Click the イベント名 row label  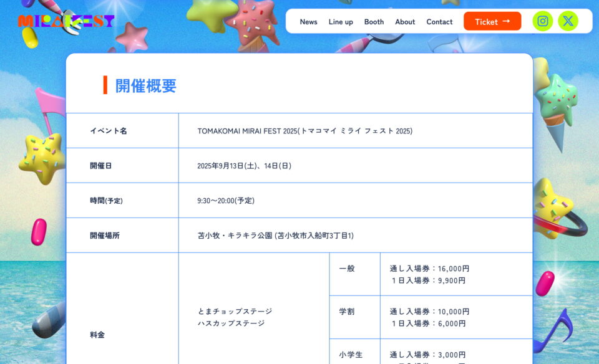tap(109, 131)
